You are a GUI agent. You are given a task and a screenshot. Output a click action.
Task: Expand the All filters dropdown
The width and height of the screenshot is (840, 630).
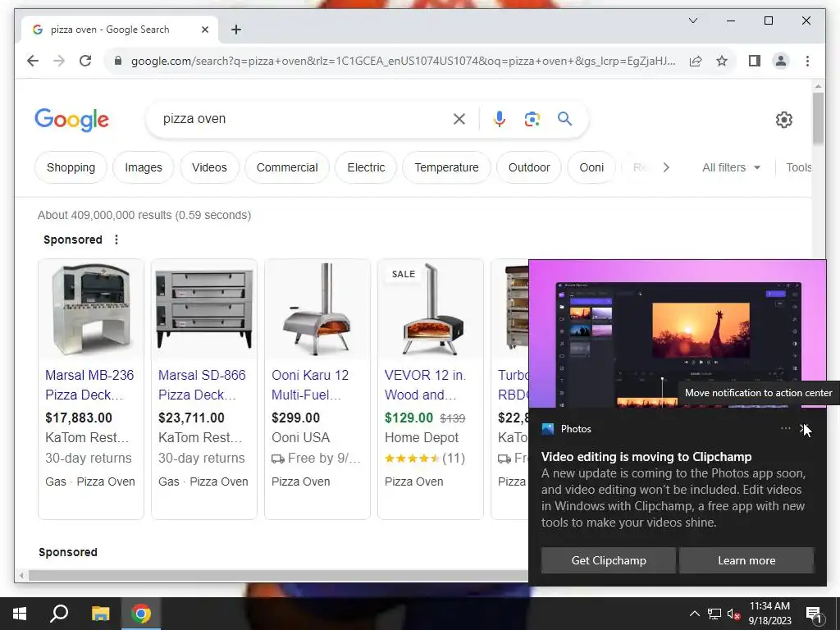click(731, 167)
